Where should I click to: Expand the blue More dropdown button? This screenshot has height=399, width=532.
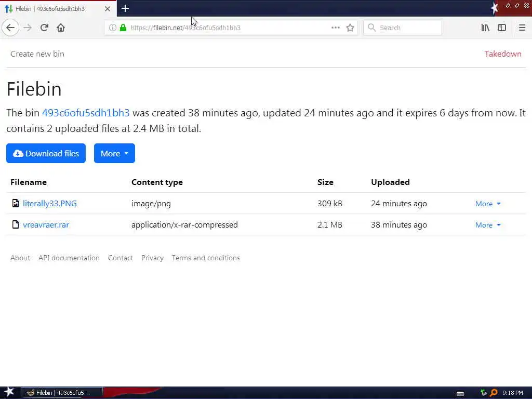click(x=114, y=153)
